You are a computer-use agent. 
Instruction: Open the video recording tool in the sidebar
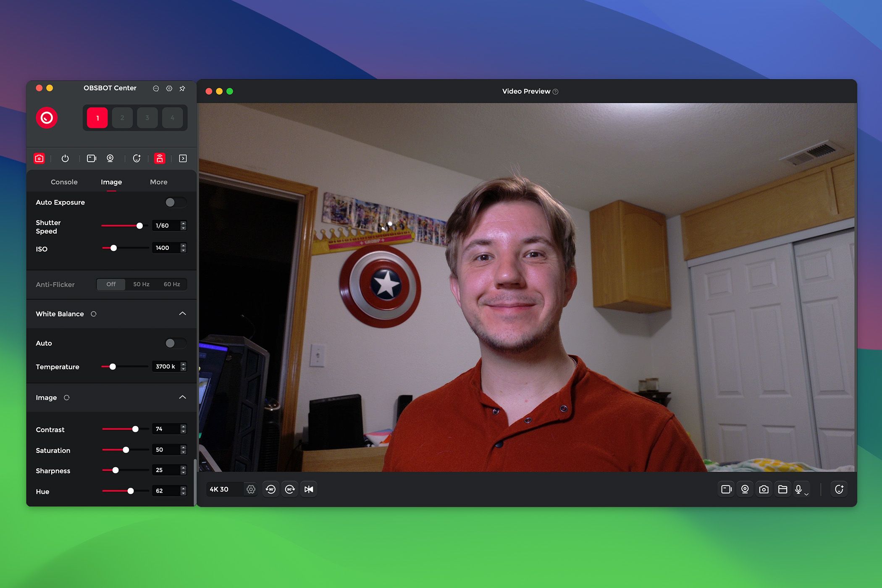(x=91, y=158)
